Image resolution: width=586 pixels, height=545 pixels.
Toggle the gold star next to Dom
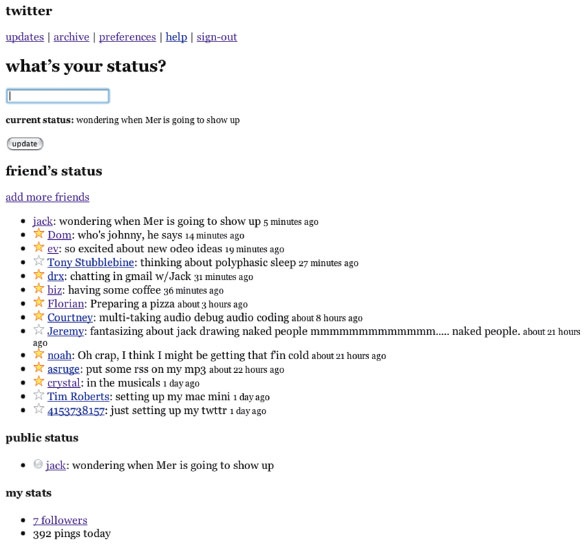(38, 234)
